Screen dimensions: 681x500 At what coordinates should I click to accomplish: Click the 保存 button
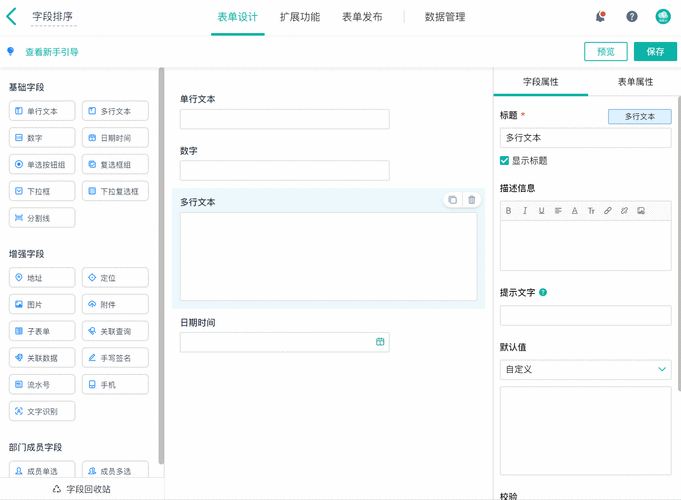[655, 52]
